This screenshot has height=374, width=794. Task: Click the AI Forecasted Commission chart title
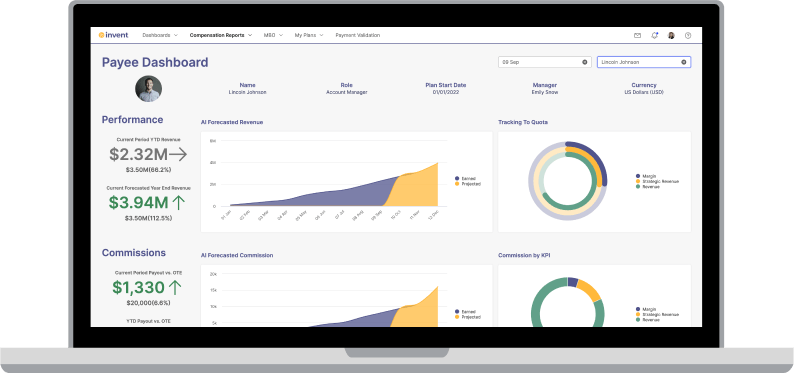coord(237,255)
